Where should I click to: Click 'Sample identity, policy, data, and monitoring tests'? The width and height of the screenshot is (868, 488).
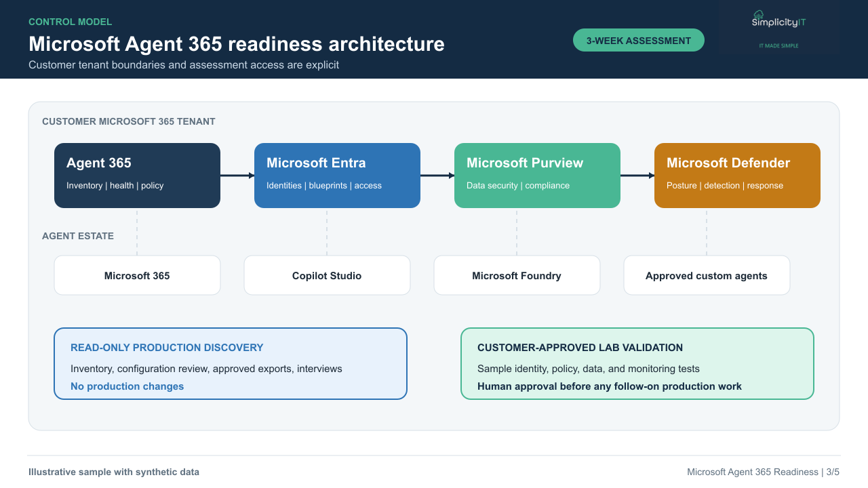589,369
